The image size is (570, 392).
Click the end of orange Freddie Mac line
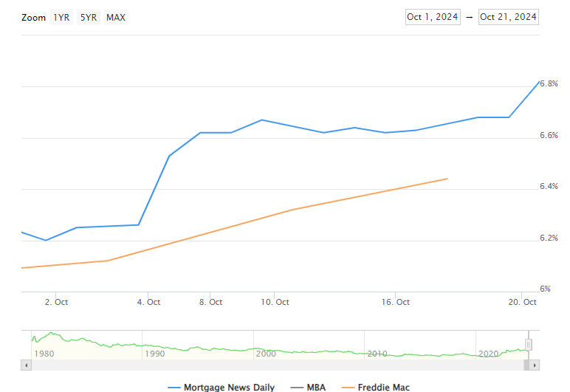pyautogui.click(x=447, y=179)
